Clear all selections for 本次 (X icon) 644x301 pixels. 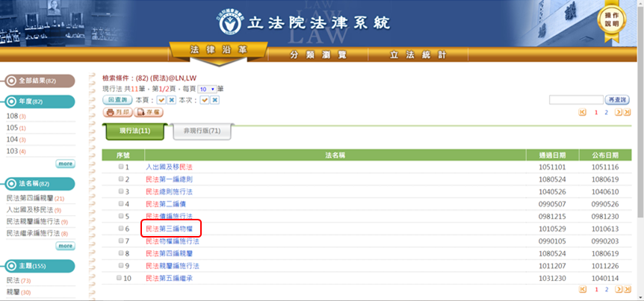coord(215,99)
